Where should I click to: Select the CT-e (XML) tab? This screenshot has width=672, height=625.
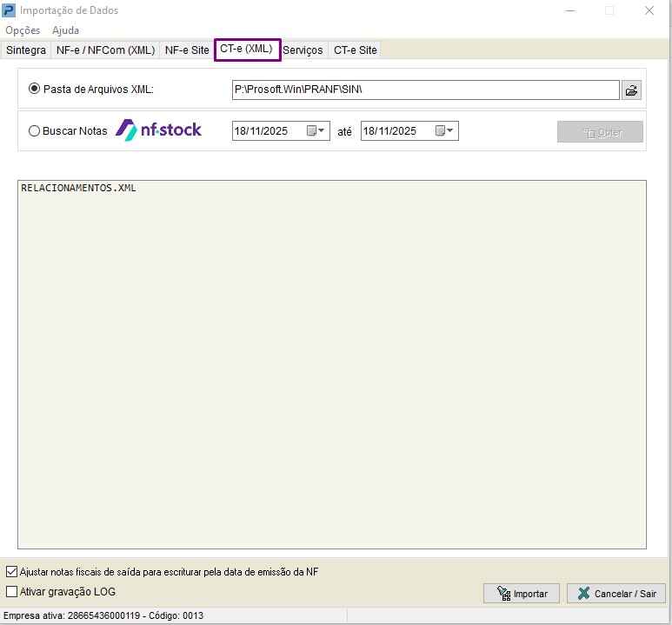click(x=246, y=50)
